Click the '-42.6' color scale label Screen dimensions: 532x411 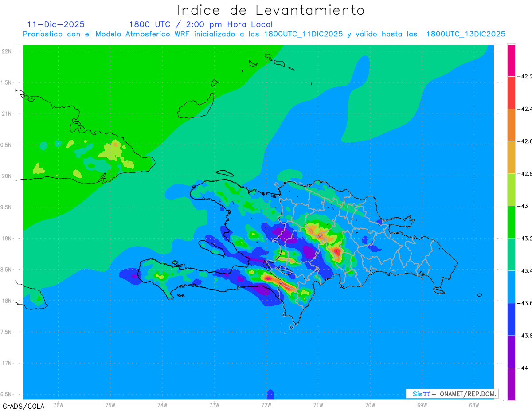525,141
